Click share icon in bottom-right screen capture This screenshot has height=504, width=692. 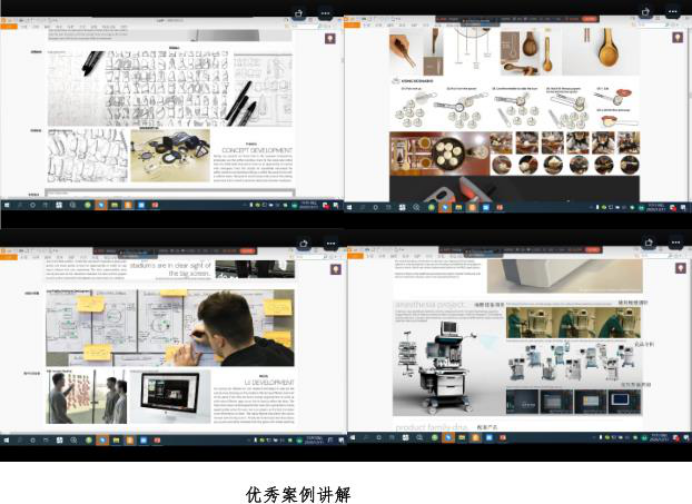point(646,243)
